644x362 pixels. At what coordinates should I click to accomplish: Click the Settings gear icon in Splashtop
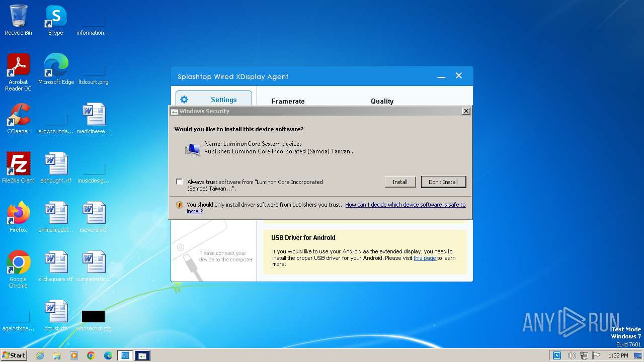click(x=184, y=100)
